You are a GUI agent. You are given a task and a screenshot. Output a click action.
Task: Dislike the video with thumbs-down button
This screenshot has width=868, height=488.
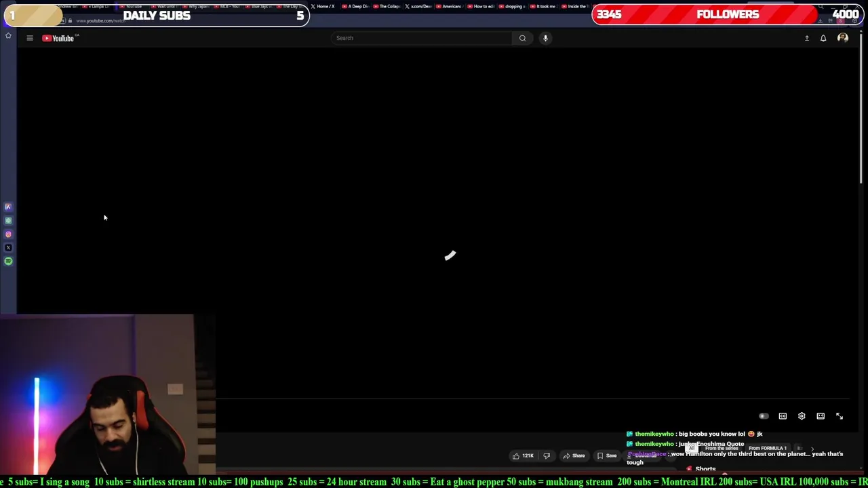coord(547,455)
